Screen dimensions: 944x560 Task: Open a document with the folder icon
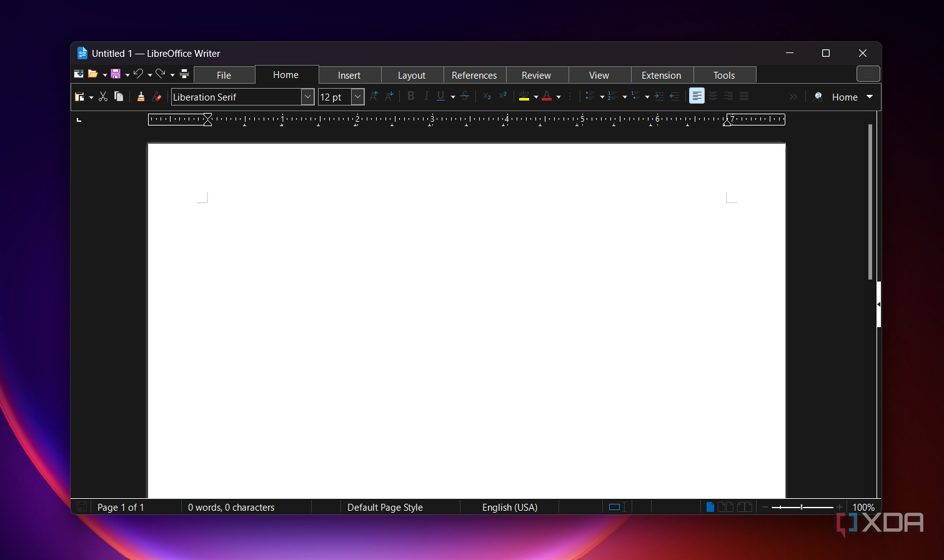click(92, 74)
